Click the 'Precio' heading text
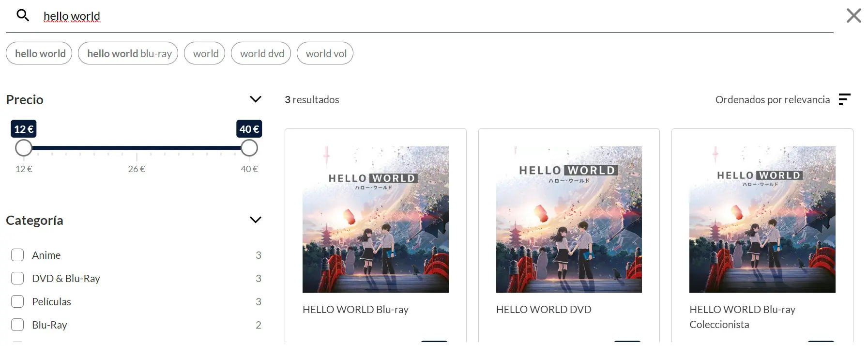868x346 pixels. pos(25,99)
